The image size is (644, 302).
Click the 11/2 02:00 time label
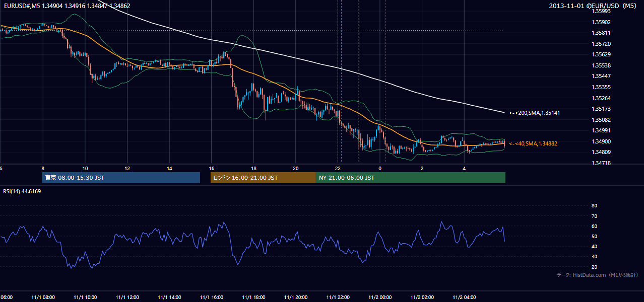tap(422, 297)
